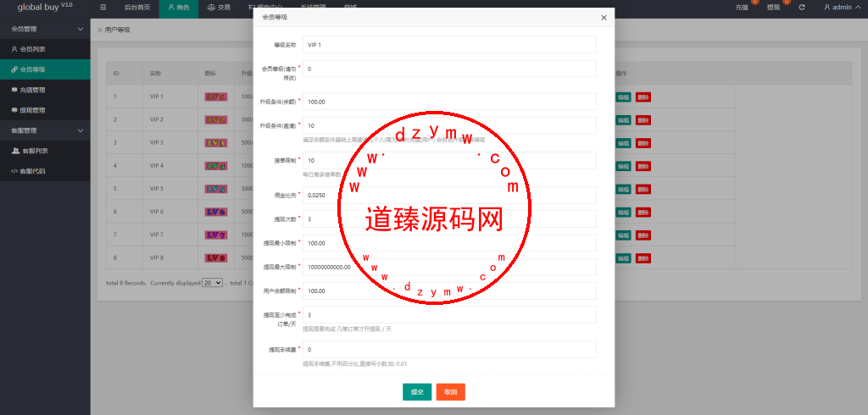Click the 升级条件(余额) input field
This screenshot has width=868, height=415.
449,102
